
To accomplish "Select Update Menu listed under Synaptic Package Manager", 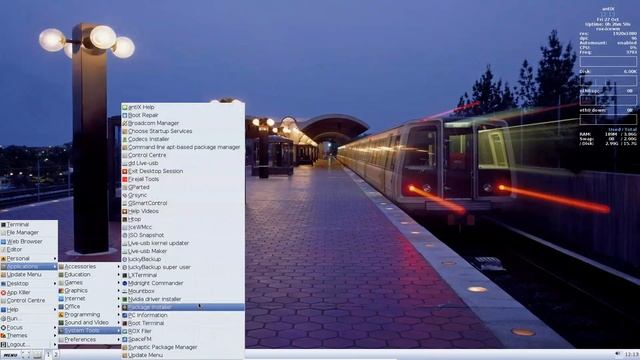I will (183, 355).
